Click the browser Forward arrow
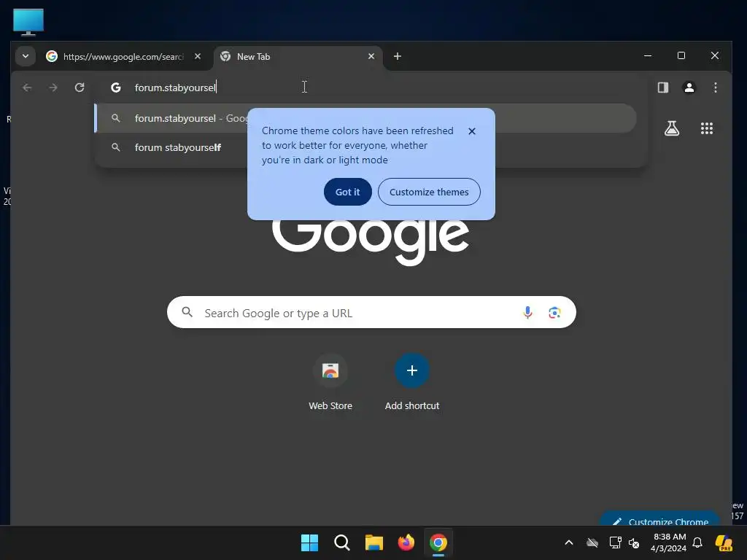747x560 pixels. [53, 87]
